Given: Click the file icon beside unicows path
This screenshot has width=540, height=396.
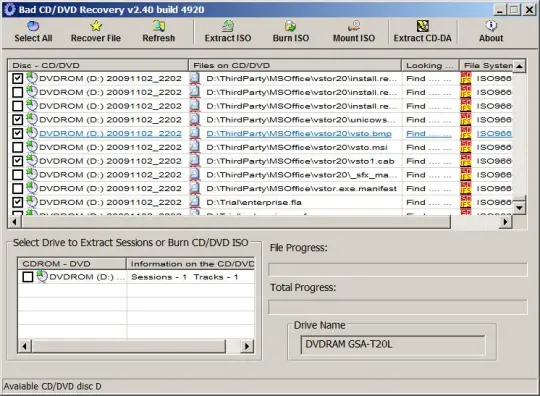Looking at the screenshot, I should pyautogui.click(x=195, y=119).
